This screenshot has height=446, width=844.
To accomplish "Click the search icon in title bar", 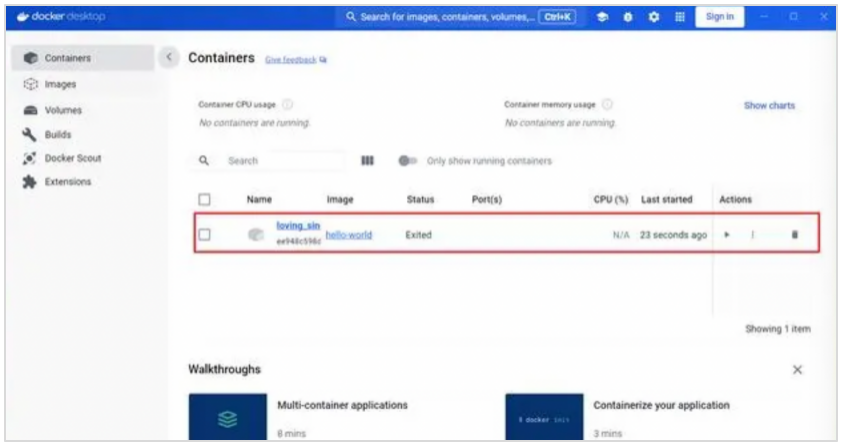I will coord(351,17).
